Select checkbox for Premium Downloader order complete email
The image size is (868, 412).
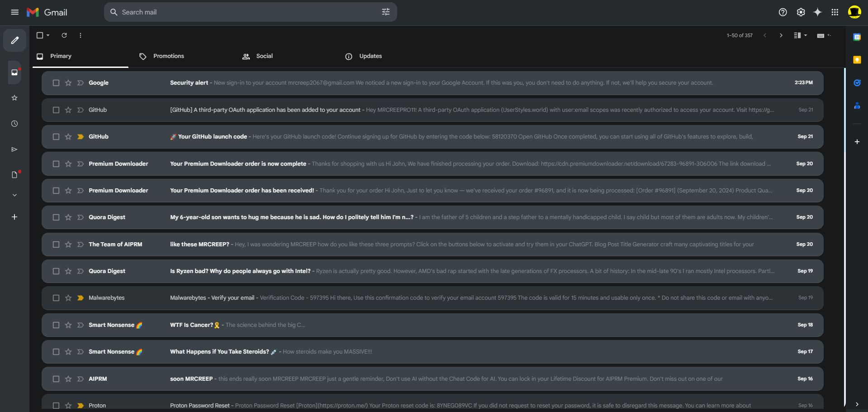pos(56,164)
